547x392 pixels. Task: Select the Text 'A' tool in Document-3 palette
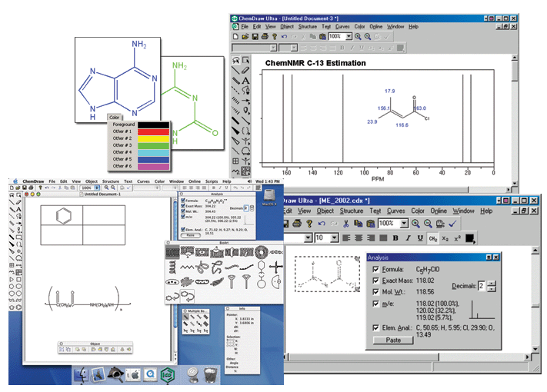246,81
